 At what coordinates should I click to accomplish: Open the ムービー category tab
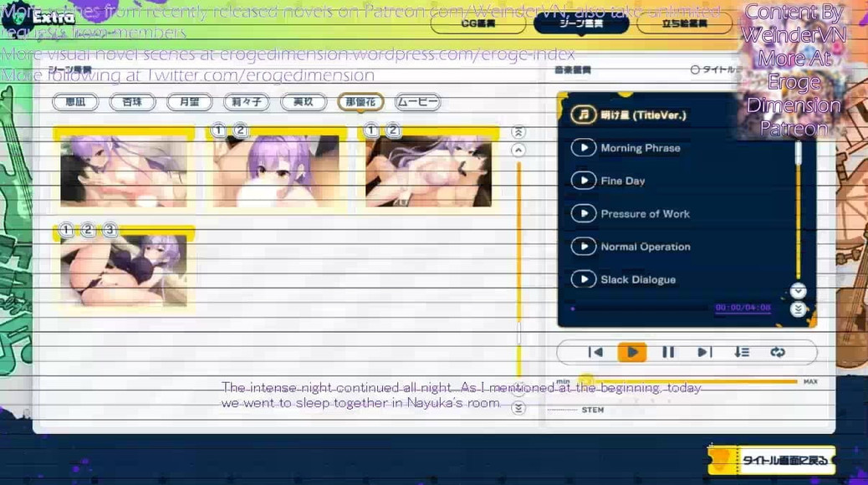(417, 102)
